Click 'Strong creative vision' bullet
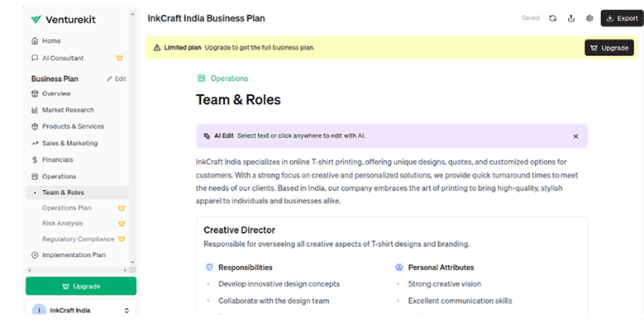Screen dimensions: 644x327 [445, 284]
